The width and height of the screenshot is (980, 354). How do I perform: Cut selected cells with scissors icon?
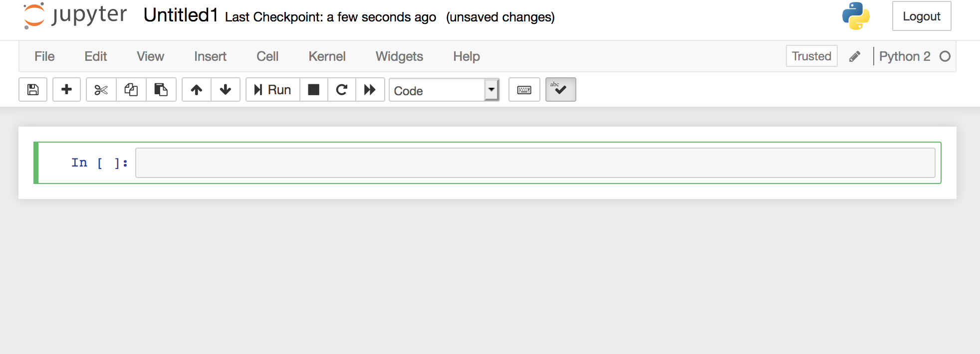pyautogui.click(x=101, y=90)
